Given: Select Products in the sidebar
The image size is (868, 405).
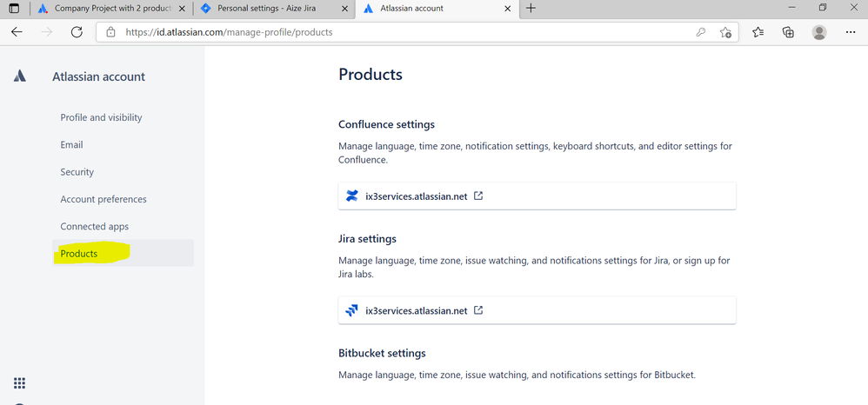Looking at the screenshot, I should 123,254.
